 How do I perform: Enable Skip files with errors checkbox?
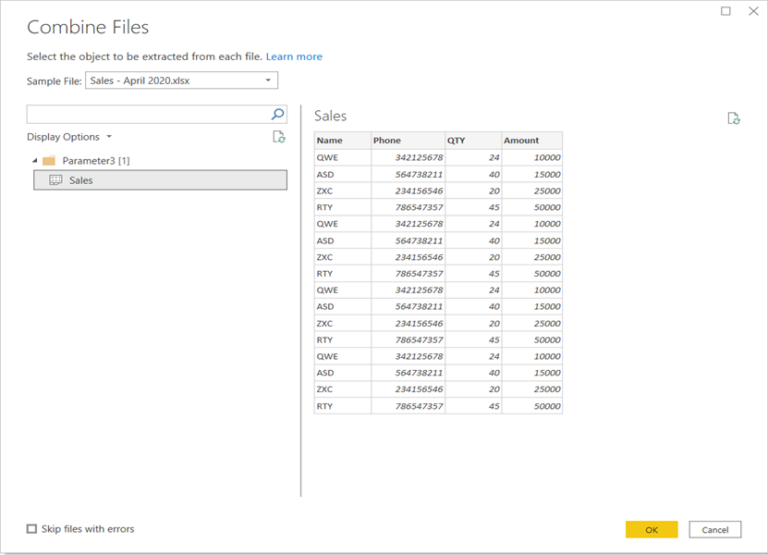click(32, 529)
